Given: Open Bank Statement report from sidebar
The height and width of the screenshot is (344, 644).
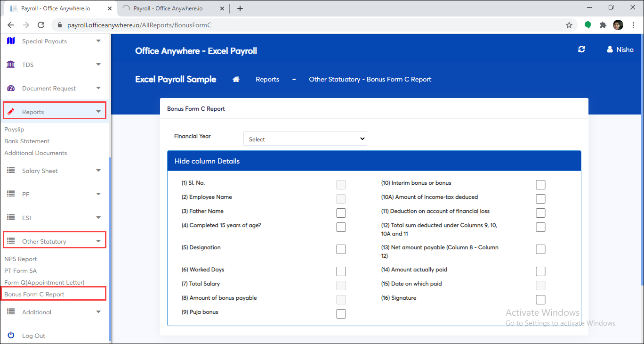Looking at the screenshot, I should [27, 141].
